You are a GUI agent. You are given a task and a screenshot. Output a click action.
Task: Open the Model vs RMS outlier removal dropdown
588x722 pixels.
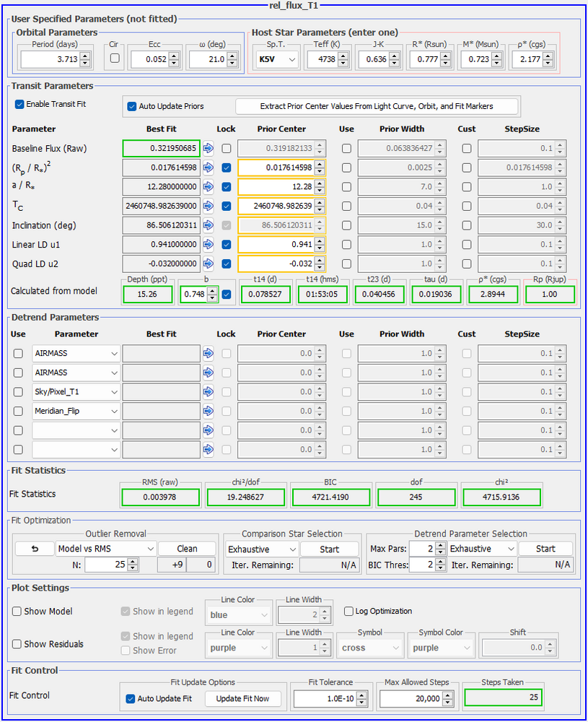pos(105,548)
